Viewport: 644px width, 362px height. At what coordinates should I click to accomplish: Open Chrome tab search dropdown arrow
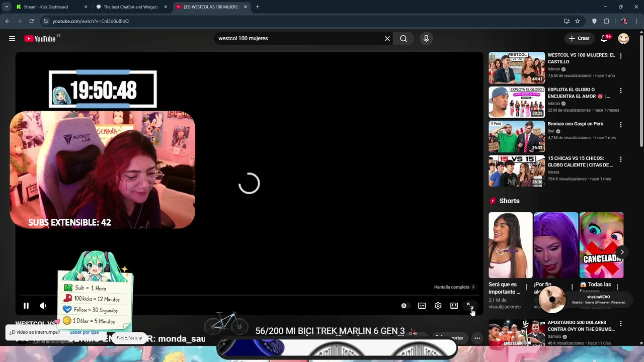(x=7, y=7)
